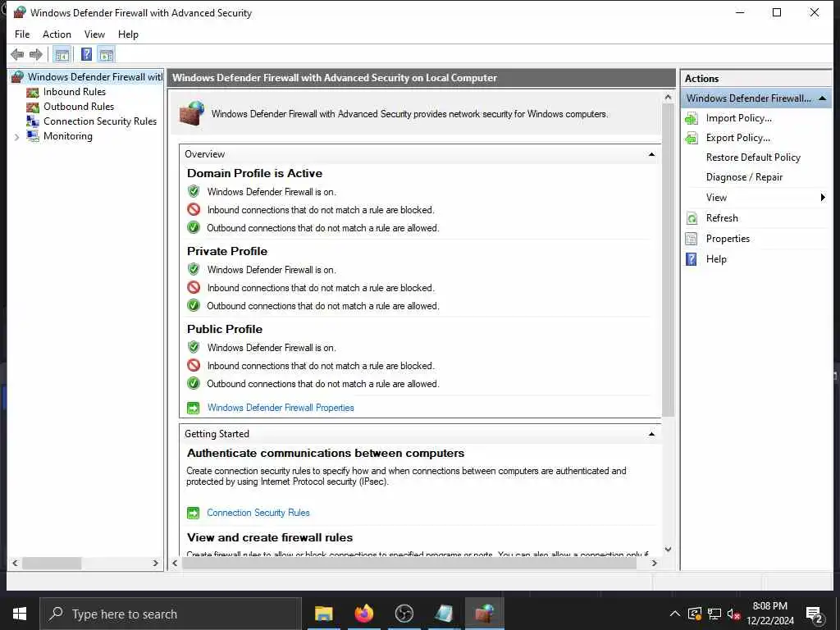Click the Outbound Rules tree icon
This screenshot has height=630, width=840.
coord(33,107)
